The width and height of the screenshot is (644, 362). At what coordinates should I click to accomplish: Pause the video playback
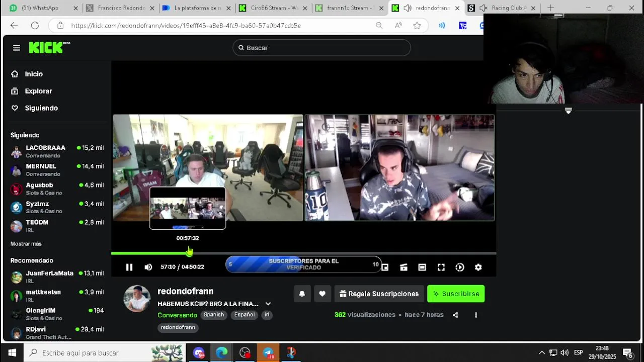(x=129, y=267)
